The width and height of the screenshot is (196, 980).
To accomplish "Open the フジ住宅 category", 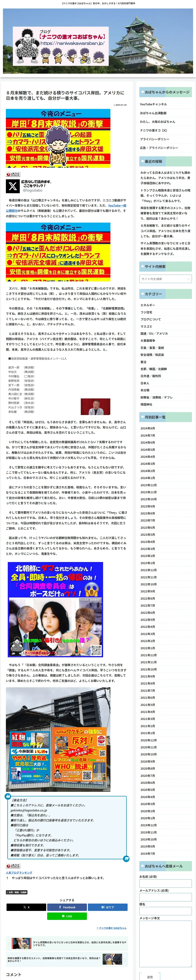I will click(x=146, y=312).
